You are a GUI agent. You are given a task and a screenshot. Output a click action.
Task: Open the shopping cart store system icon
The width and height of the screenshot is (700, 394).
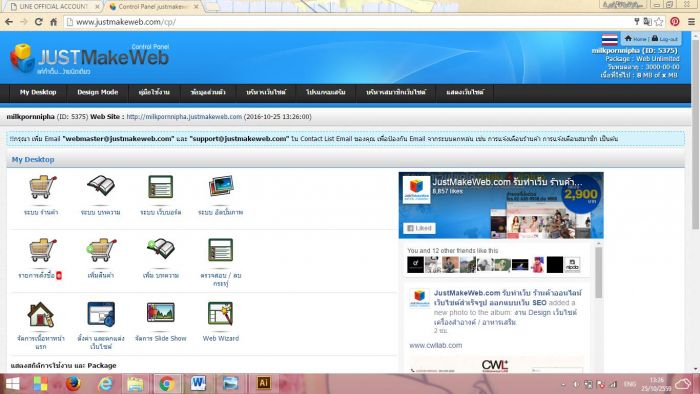pos(42,187)
